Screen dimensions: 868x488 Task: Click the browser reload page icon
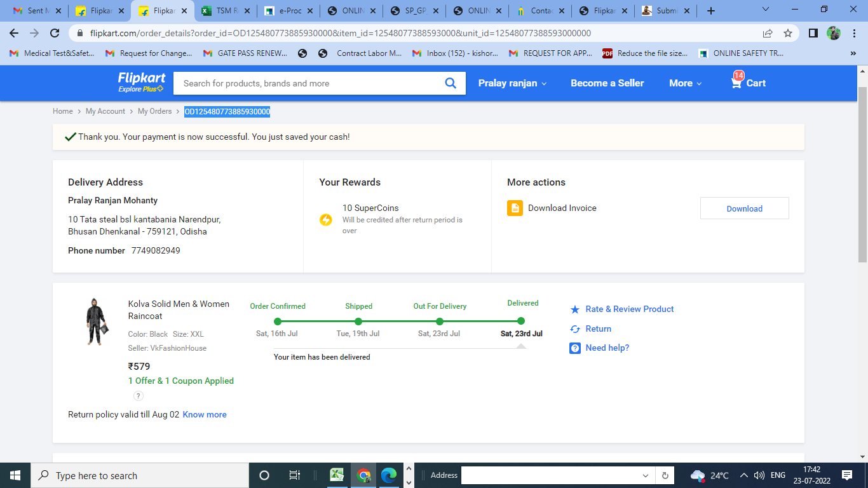point(55,33)
